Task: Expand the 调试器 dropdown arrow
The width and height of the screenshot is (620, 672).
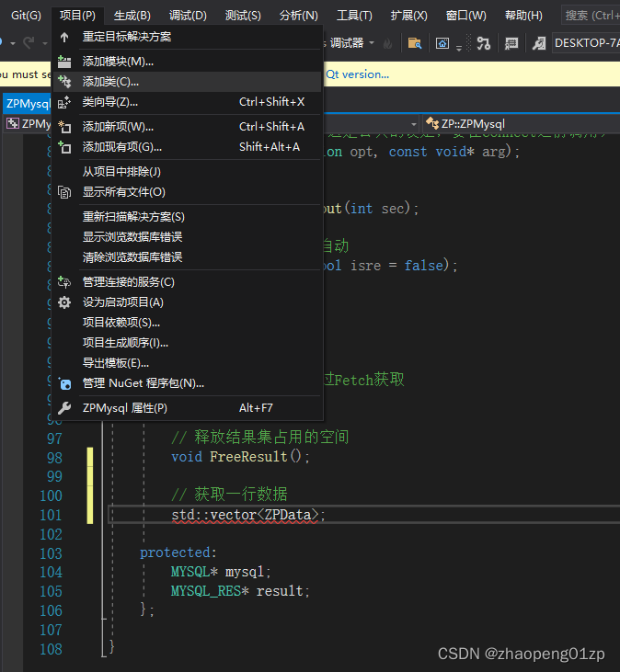Action: click(x=372, y=43)
